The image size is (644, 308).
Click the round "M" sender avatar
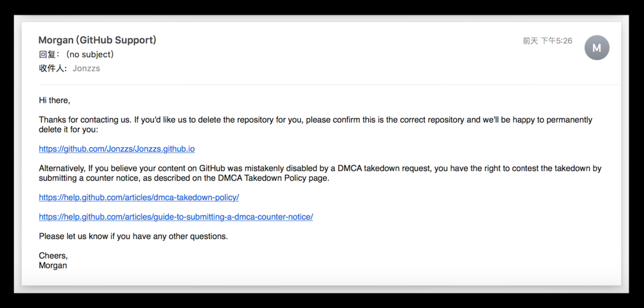click(597, 48)
